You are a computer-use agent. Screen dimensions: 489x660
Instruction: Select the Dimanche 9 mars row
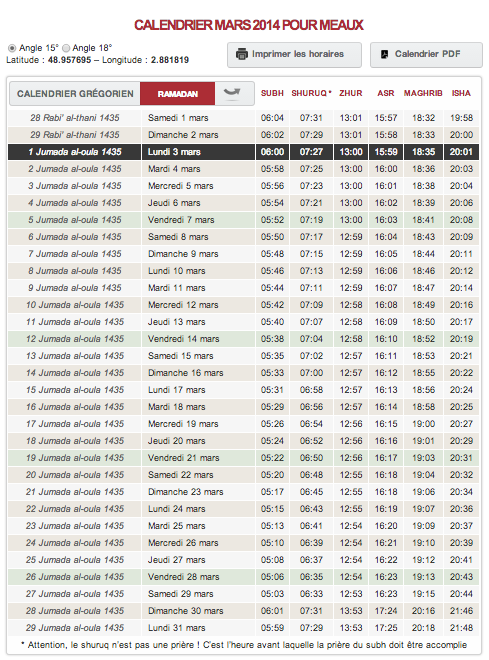[x=243, y=254]
